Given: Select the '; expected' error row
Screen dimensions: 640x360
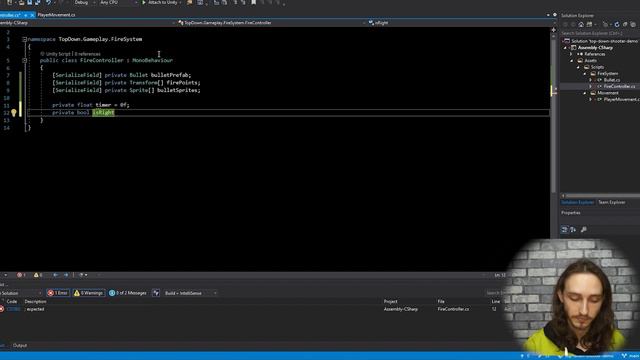Looking at the screenshot, I should click(253, 309).
